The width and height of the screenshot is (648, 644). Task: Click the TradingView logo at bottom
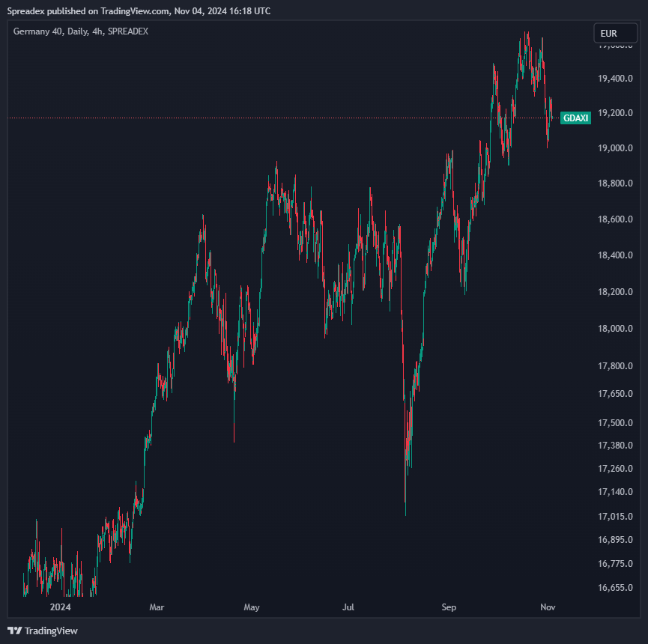tap(43, 631)
